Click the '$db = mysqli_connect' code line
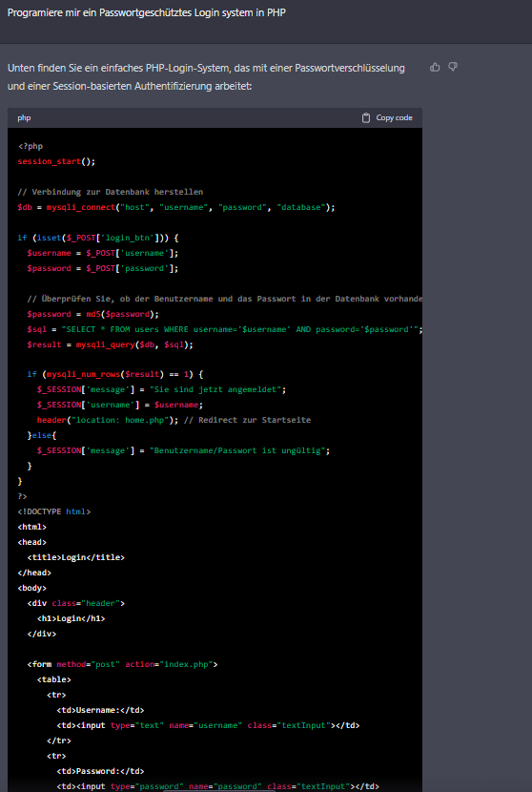Viewport: 532px width, 792px height. (x=176, y=207)
